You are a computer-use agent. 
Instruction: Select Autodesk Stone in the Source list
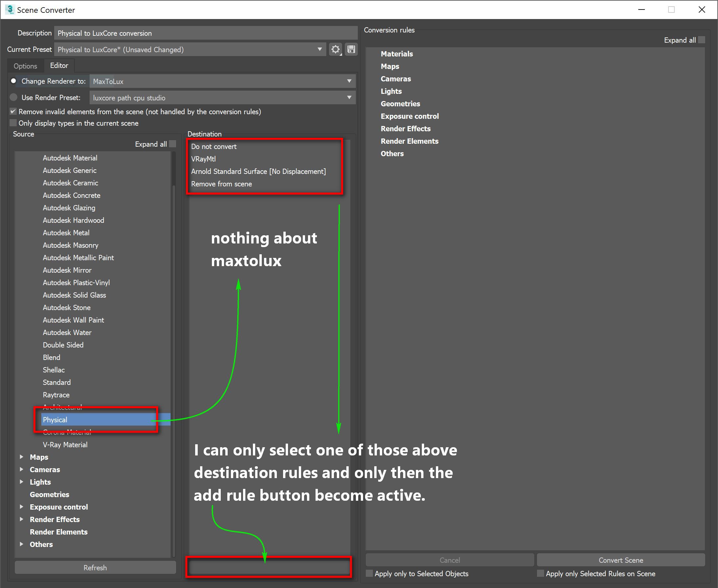[x=67, y=307]
